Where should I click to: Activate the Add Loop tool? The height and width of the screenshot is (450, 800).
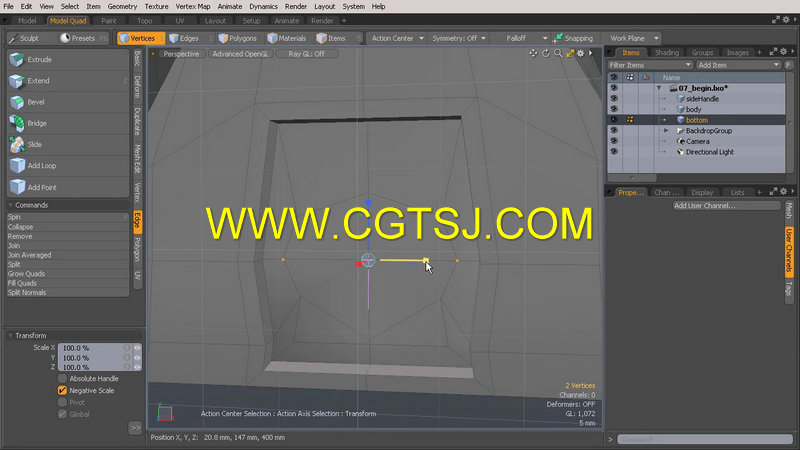point(68,166)
